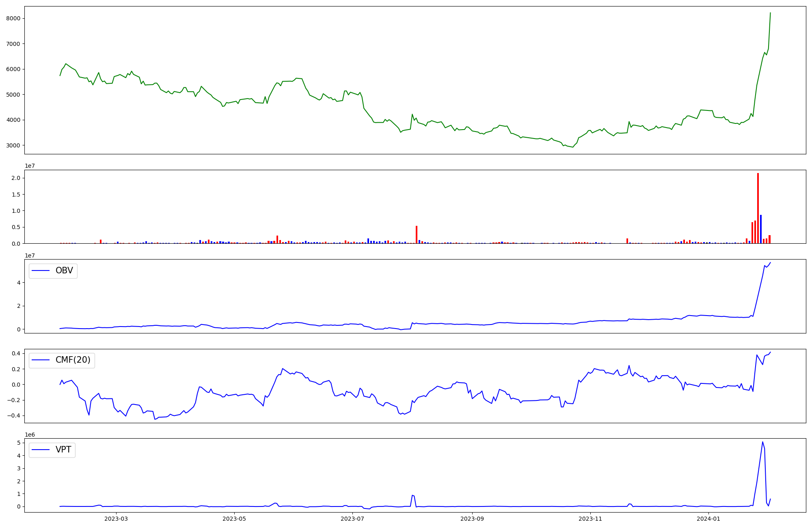Click the red volume bar near 2023-08

coord(417,235)
